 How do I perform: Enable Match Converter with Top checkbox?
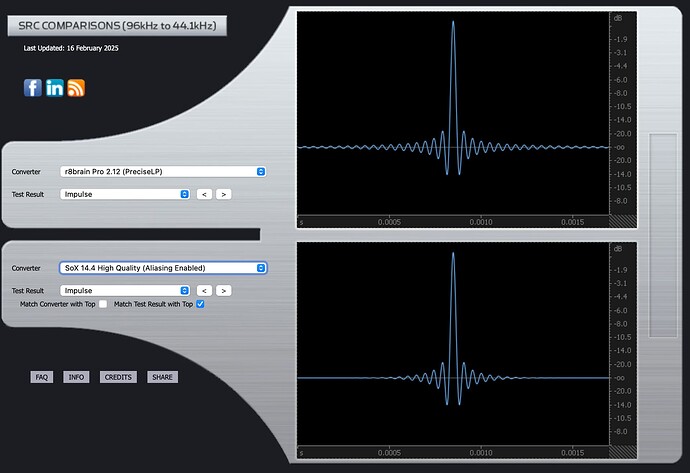click(103, 304)
